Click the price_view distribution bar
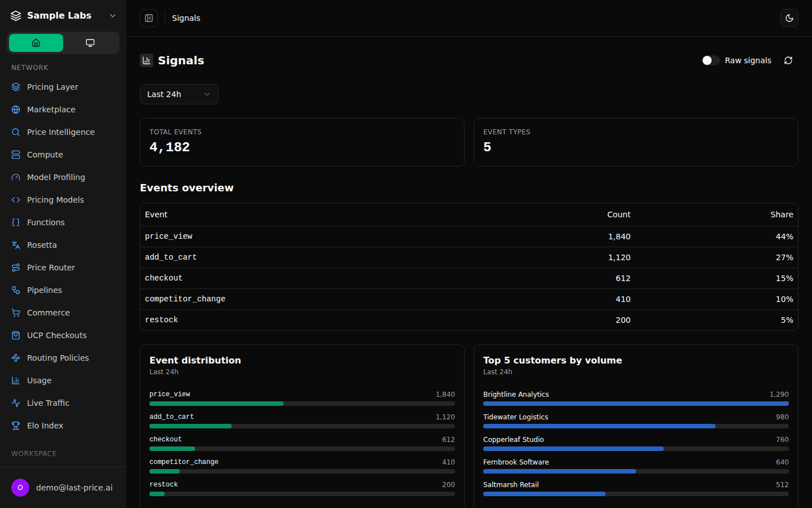 pos(302,404)
